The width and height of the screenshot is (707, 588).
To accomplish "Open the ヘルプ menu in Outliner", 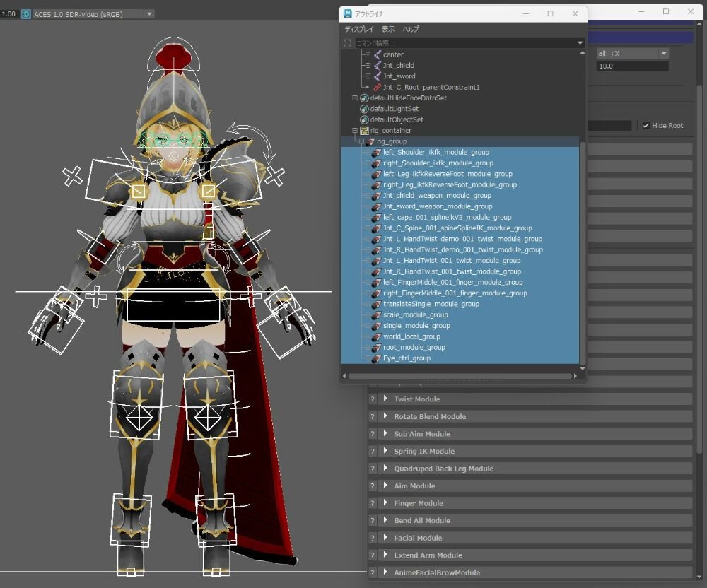I will click(411, 30).
